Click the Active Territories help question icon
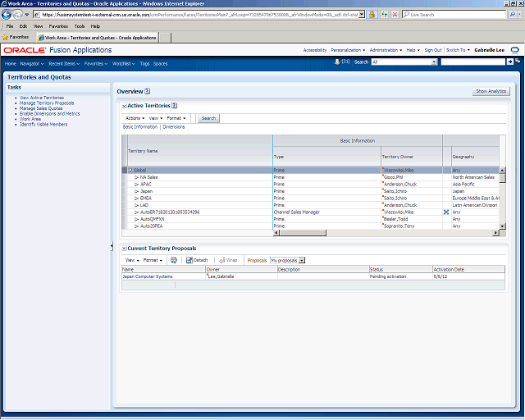 tap(174, 106)
